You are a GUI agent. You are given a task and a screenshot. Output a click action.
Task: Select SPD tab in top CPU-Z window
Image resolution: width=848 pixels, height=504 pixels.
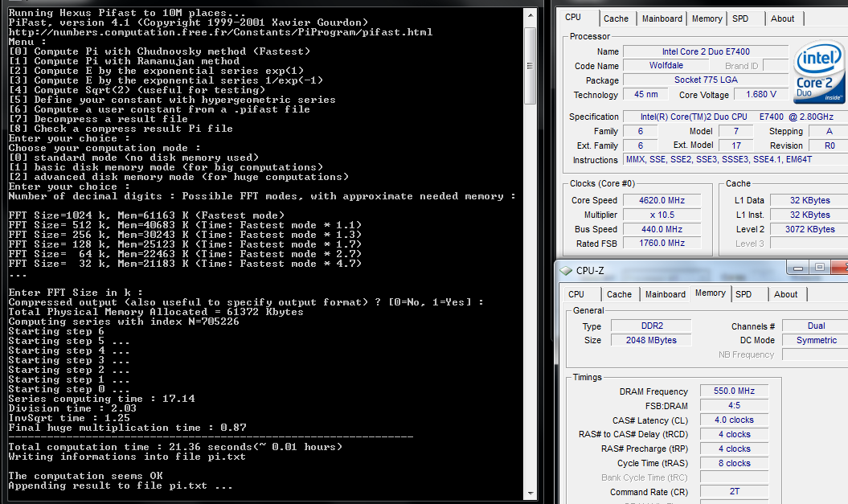pos(740,18)
